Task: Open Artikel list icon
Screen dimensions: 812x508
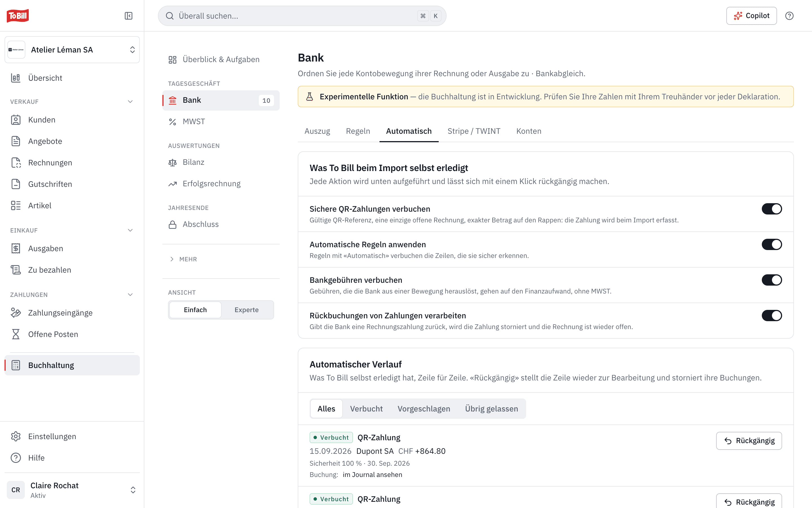Action: pyautogui.click(x=16, y=206)
